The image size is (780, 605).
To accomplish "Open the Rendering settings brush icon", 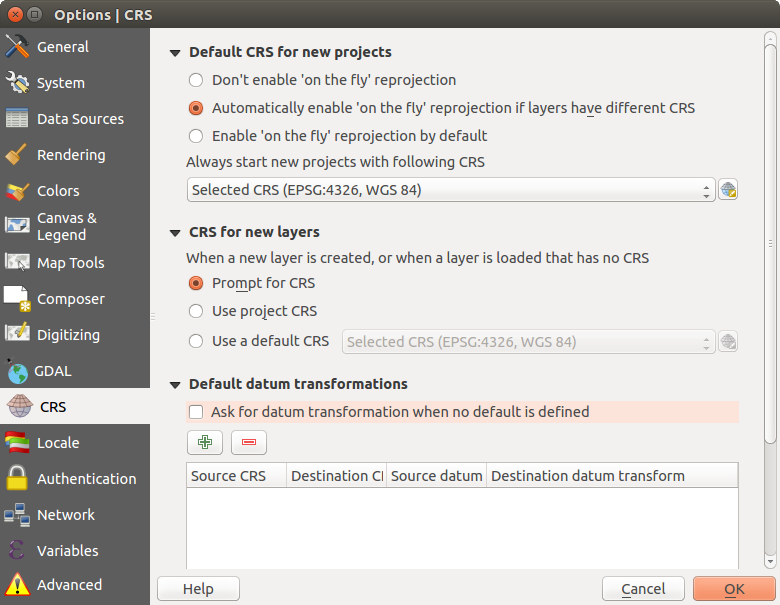I will 17,155.
